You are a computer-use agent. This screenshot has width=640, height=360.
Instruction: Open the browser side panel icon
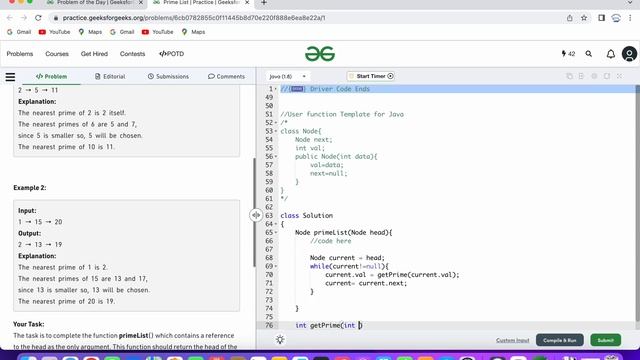(x=601, y=18)
